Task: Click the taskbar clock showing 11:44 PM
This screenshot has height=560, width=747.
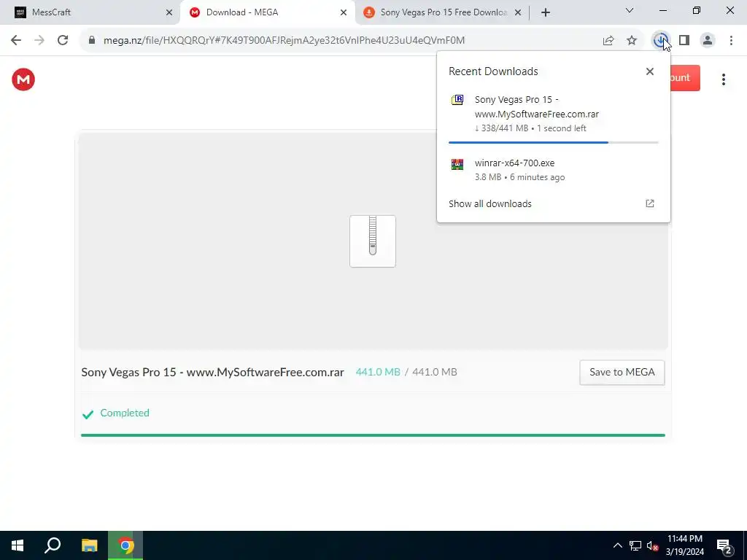Action: (x=684, y=545)
